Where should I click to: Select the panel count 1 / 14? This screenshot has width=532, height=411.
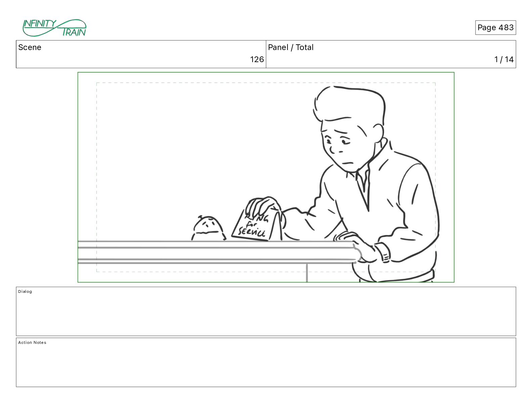pos(504,59)
